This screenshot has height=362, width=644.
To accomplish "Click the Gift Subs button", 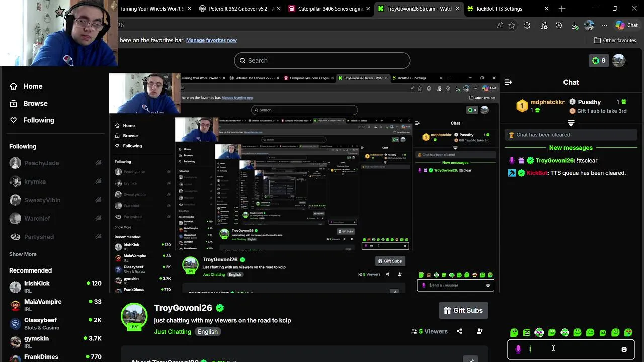I will point(463,310).
